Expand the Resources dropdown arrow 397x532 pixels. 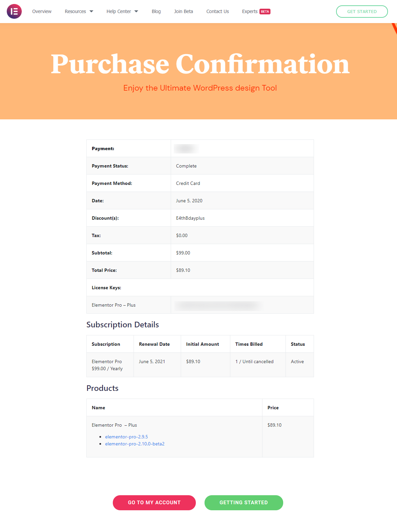(91, 11)
